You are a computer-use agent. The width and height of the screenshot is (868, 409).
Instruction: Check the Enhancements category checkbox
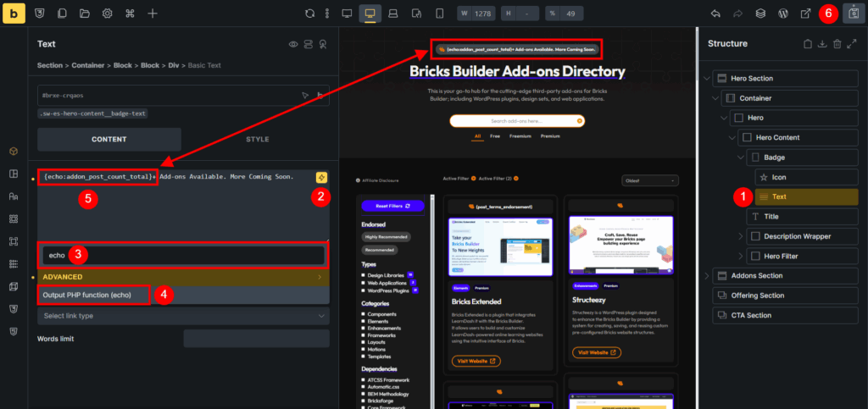[x=364, y=329]
